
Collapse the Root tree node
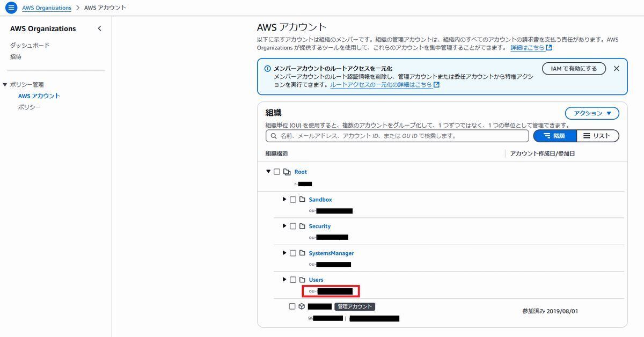[268, 172]
